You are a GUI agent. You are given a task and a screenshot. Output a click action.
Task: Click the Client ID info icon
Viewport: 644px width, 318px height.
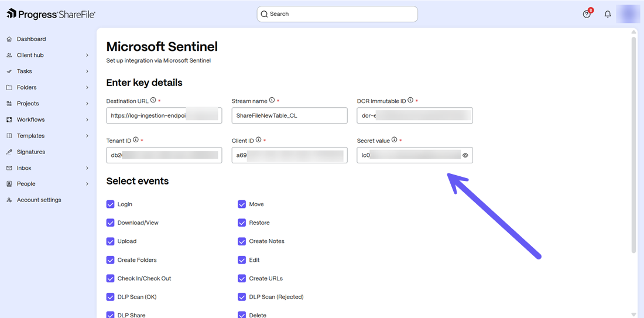tap(258, 140)
